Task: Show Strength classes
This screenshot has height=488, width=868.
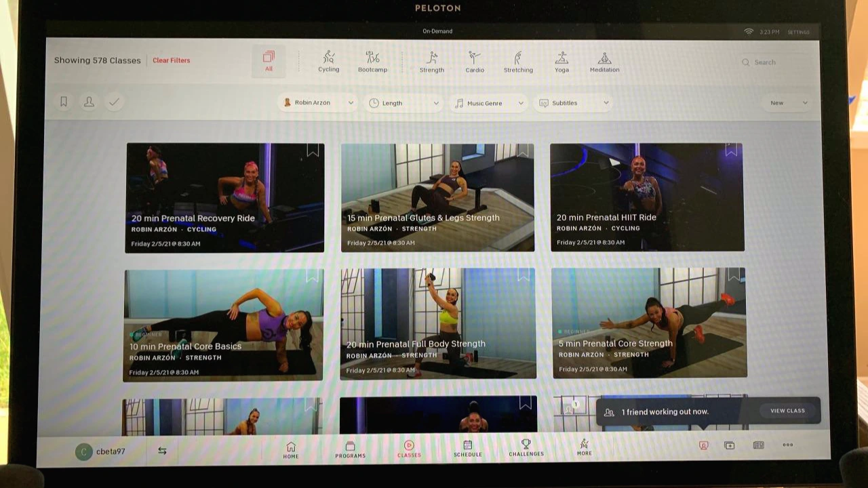Action: pyautogui.click(x=432, y=62)
